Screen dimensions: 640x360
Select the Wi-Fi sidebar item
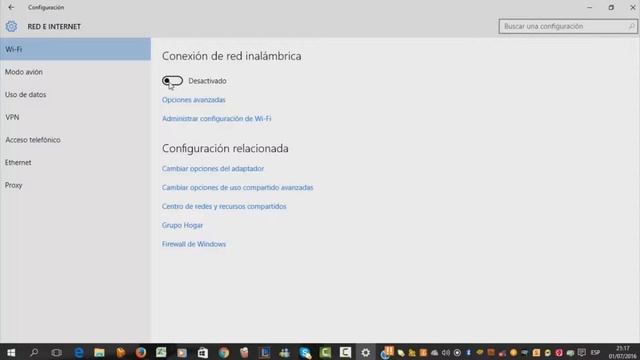click(76, 49)
